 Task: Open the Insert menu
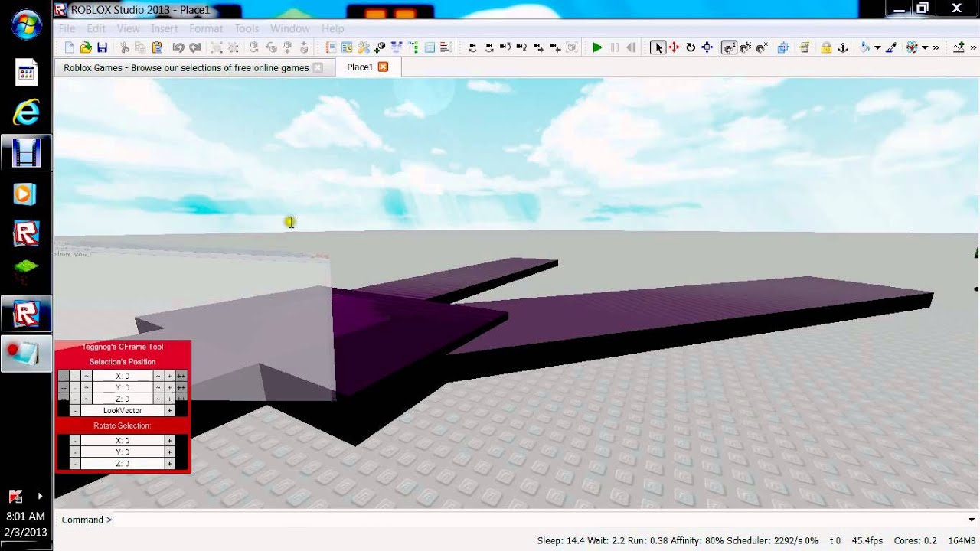pyautogui.click(x=164, y=28)
